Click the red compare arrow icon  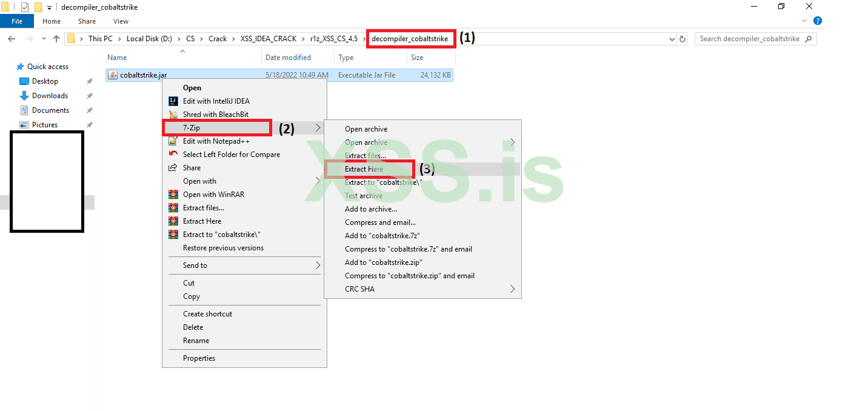(173, 155)
